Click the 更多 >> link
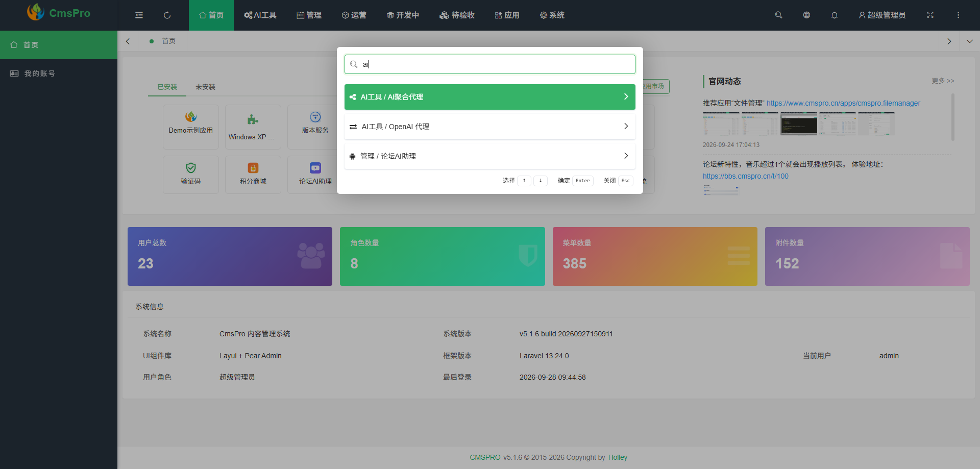 click(x=943, y=81)
